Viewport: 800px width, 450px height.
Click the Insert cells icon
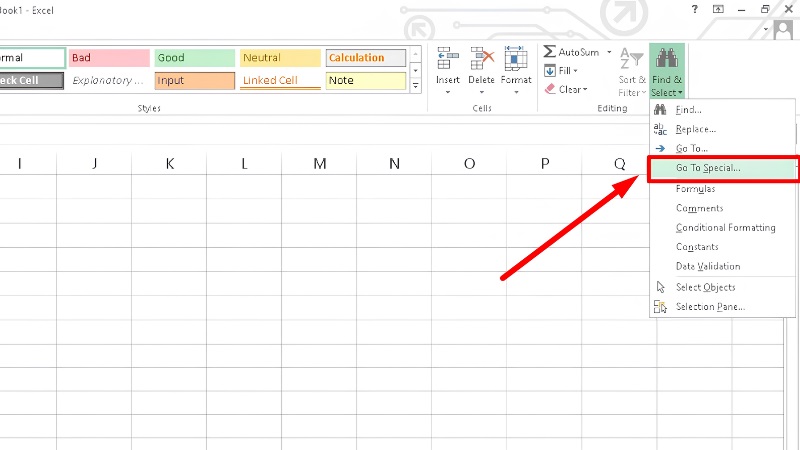click(447, 58)
